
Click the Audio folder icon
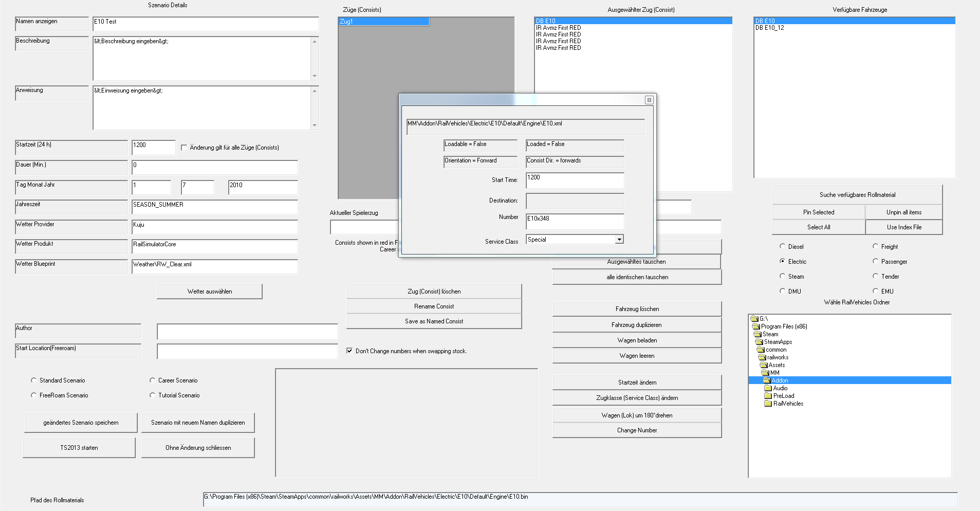point(768,388)
